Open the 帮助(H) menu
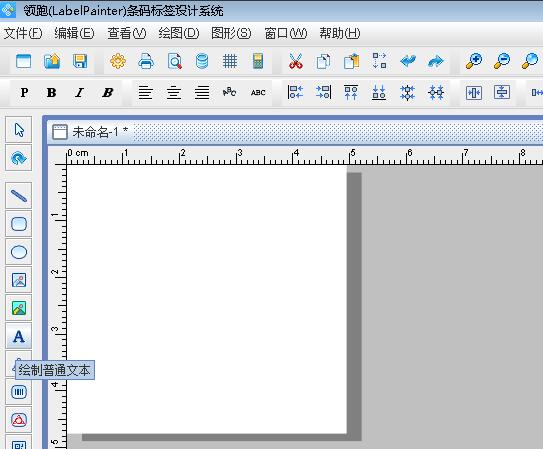Screen dimensions: 543x449 (x=339, y=34)
